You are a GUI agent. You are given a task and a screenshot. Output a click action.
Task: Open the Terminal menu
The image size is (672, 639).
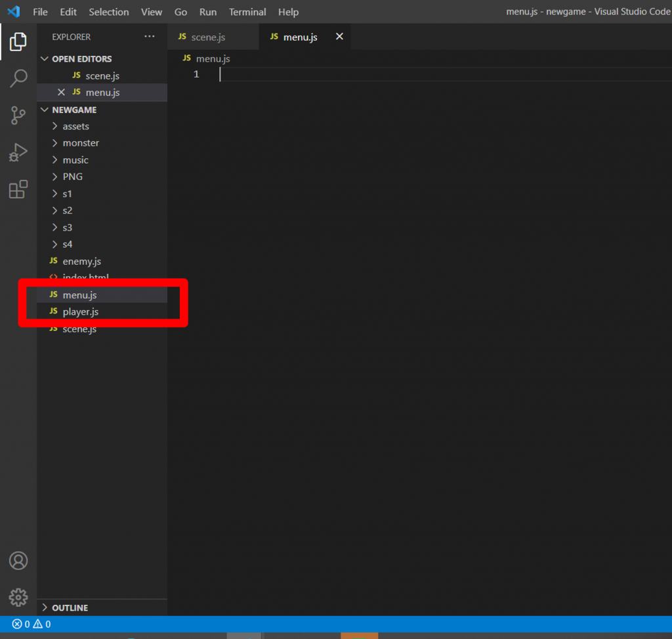tap(247, 12)
